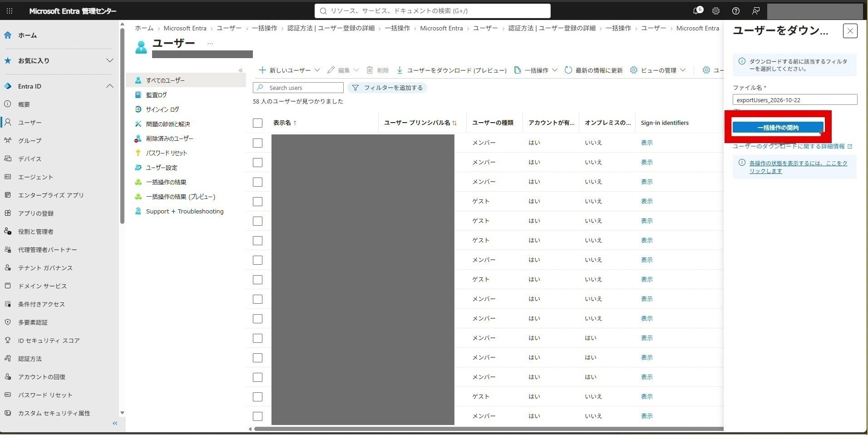Click 最新の情報に更新 refresh button
The image size is (868, 435).
593,70
